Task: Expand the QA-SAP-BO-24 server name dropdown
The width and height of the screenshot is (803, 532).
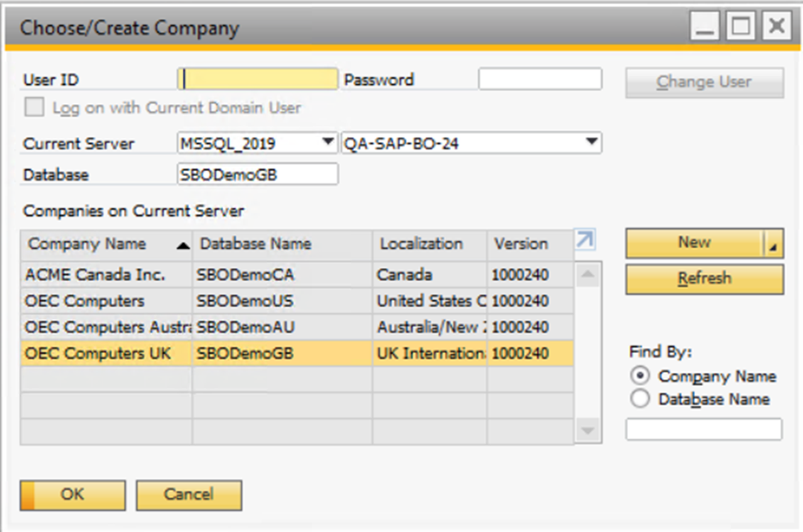Action: (591, 142)
